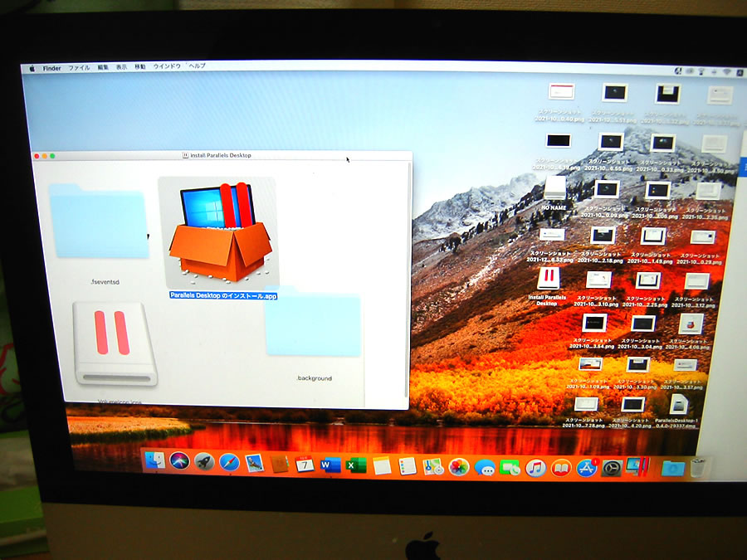This screenshot has width=747, height=560.
Task: Open Maps app in Dock
Action: [433, 466]
